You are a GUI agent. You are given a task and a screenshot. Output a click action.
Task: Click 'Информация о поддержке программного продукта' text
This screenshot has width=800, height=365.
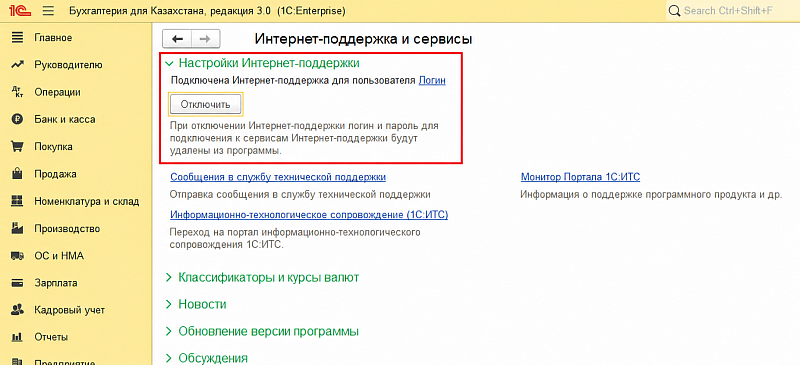pos(651,194)
